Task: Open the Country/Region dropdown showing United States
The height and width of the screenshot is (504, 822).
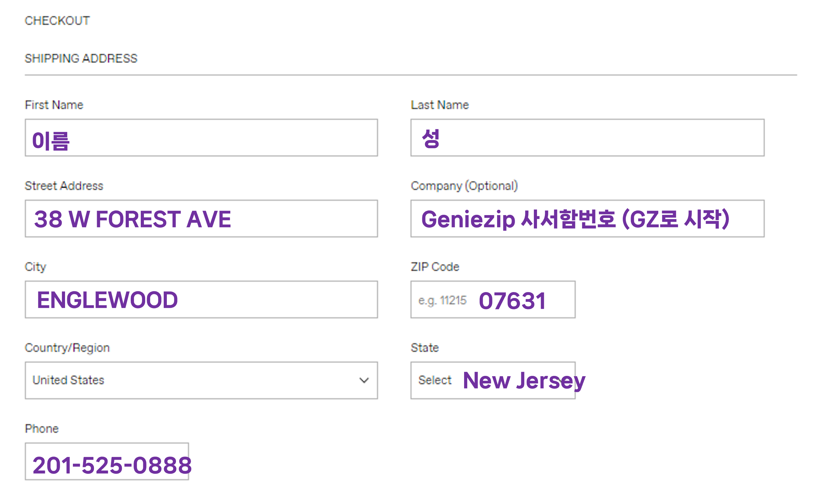Action: point(201,380)
